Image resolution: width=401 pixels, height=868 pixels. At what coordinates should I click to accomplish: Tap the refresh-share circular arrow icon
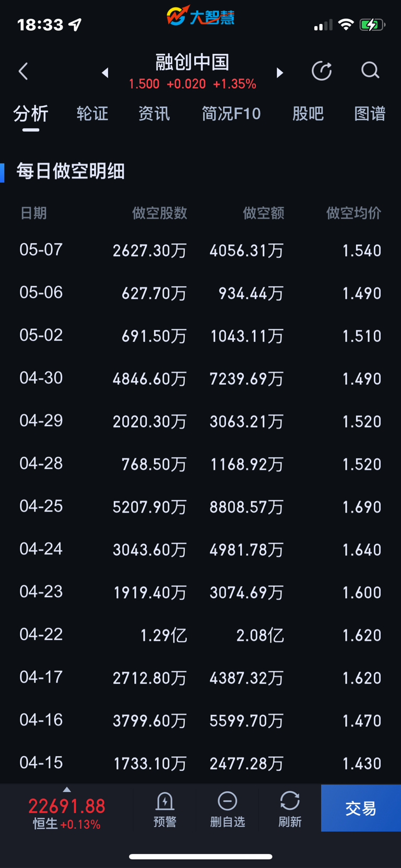click(x=322, y=71)
